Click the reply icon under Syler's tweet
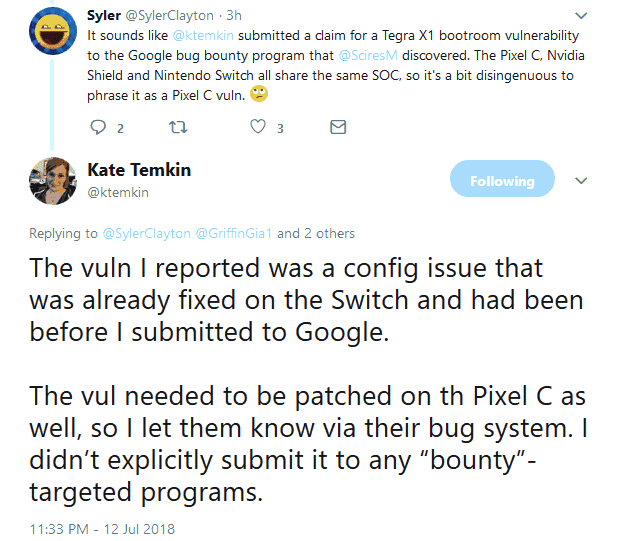This screenshot has height=541, width=620. (98, 127)
